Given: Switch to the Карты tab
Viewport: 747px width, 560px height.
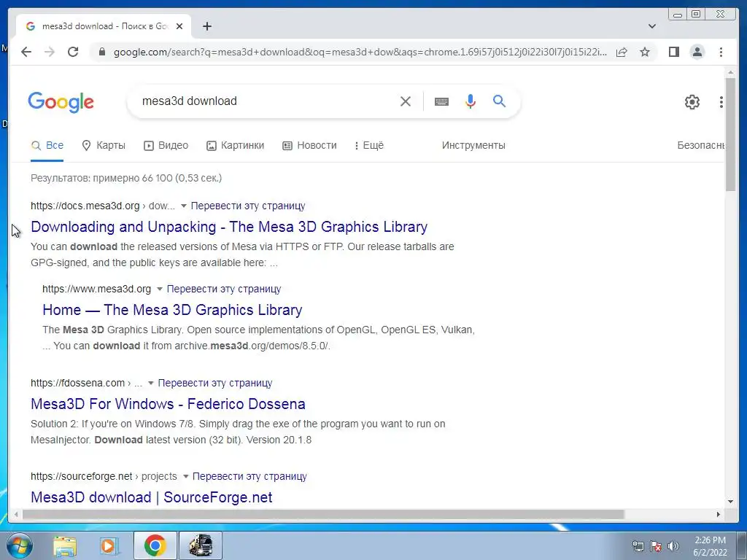Looking at the screenshot, I should click(x=104, y=145).
